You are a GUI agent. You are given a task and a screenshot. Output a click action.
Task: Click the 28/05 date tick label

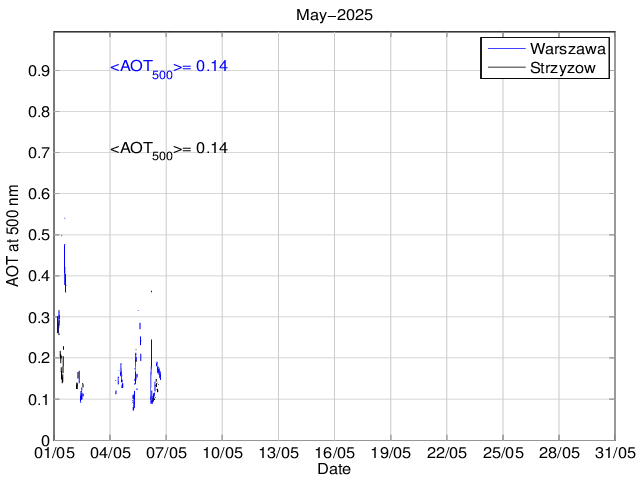(559, 453)
